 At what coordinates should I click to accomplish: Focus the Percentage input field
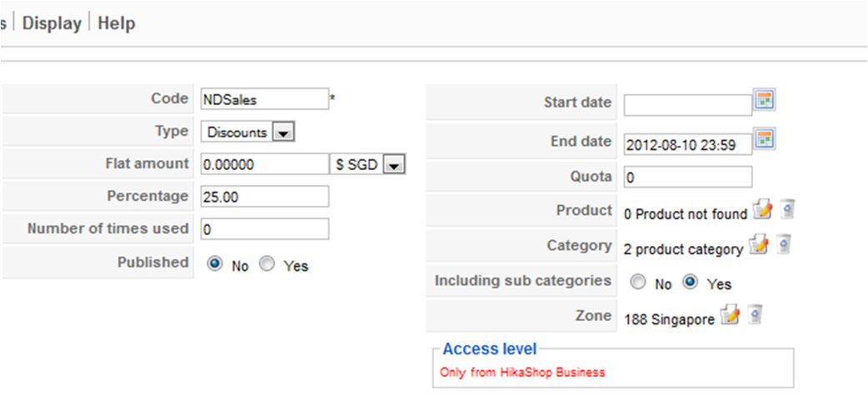265,197
